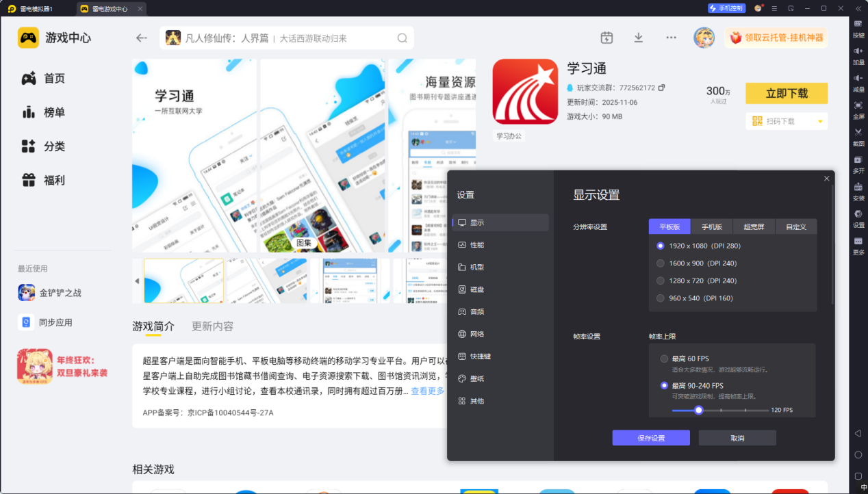Image resolution: width=868 pixels, height=494 pixels.
Task: Open the downloads arrow icon
Action: pyautogui.click(x=639, y=38)
